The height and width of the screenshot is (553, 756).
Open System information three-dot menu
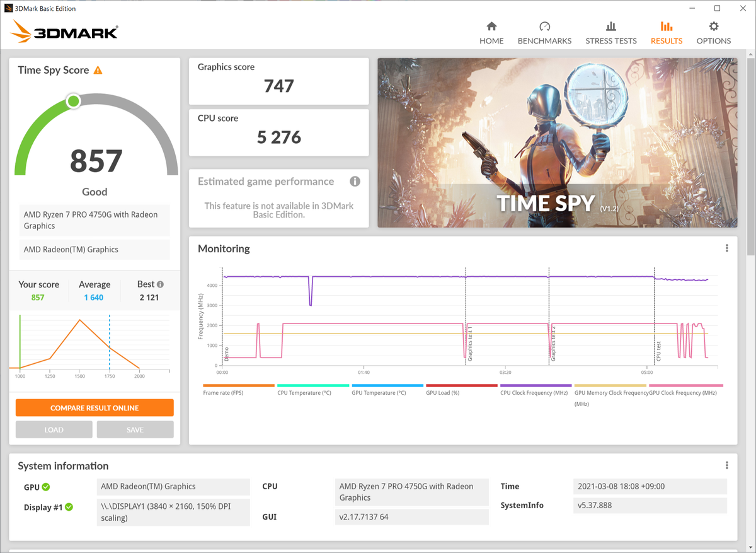(x=727, y=465)
